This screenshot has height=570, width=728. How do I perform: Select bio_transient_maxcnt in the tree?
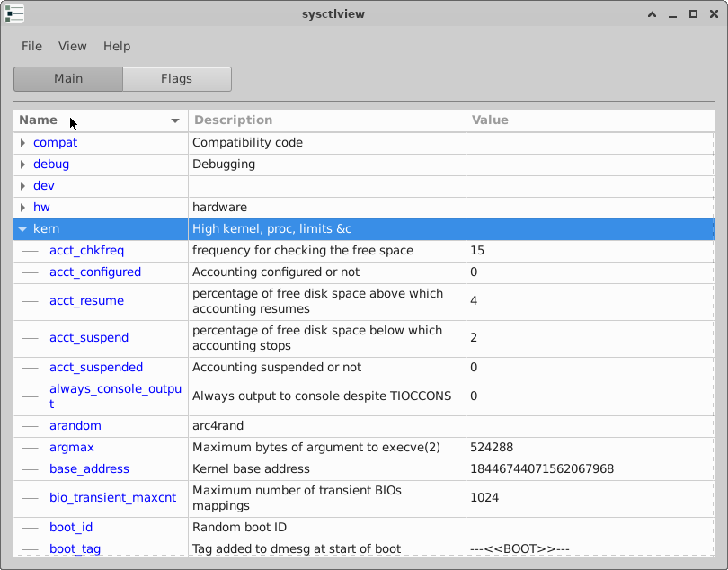click(112, 498)
